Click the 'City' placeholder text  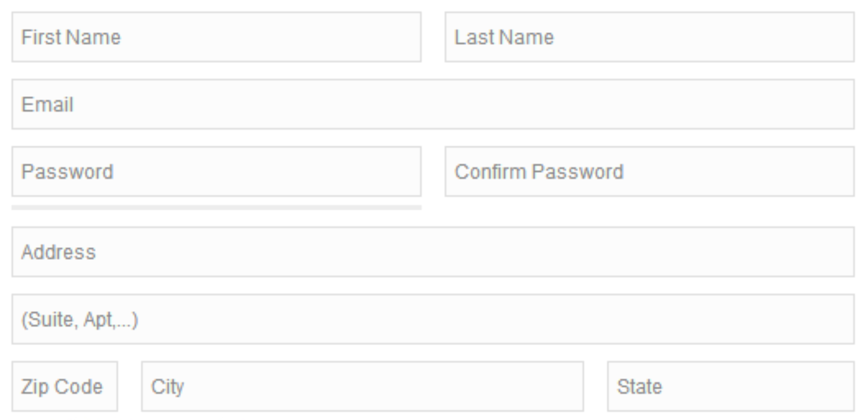click(167, 387)
